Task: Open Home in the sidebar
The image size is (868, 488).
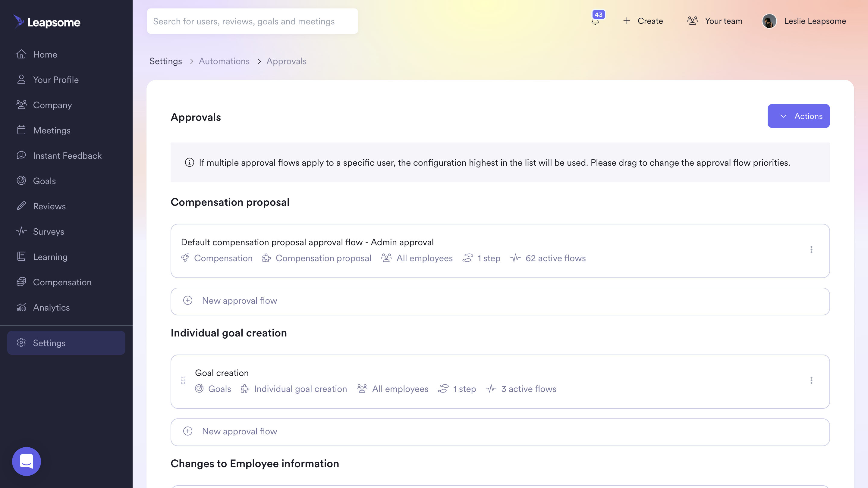Action: point(45,54)
